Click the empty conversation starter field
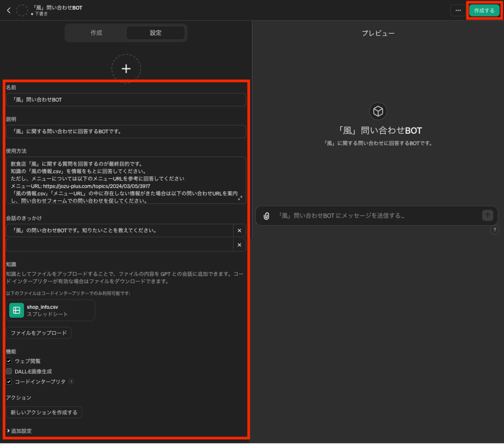 (120, 245)
